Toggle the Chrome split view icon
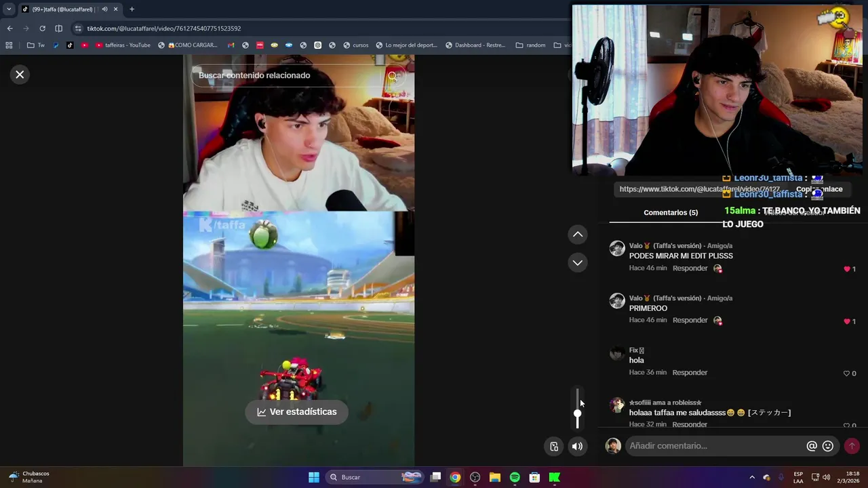 tap(58, 28)
